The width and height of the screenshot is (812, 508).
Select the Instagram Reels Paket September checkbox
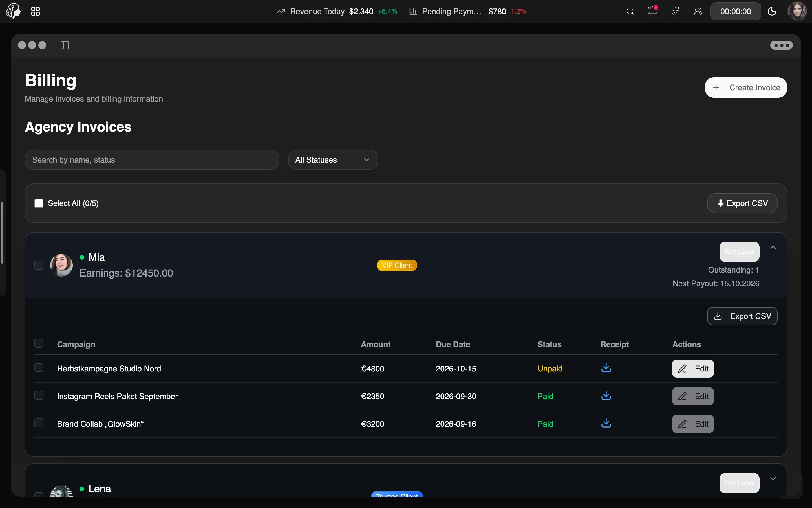tap(39, 395)
